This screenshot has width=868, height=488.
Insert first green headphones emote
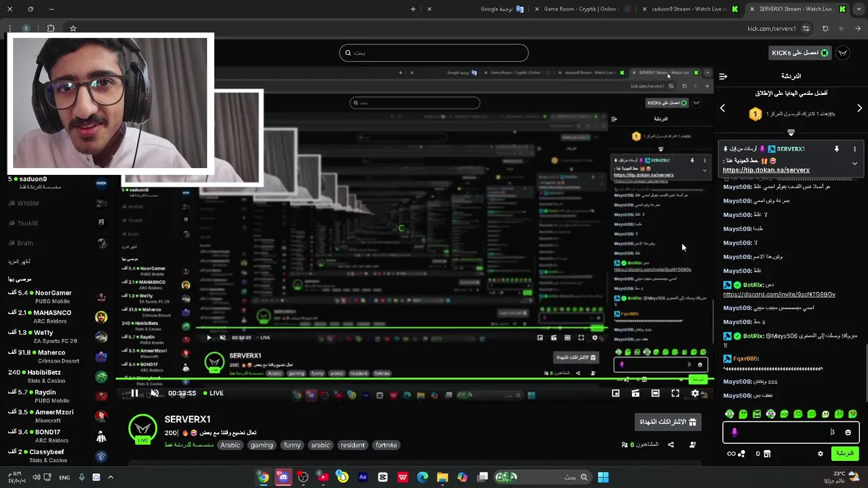(730, 413)
